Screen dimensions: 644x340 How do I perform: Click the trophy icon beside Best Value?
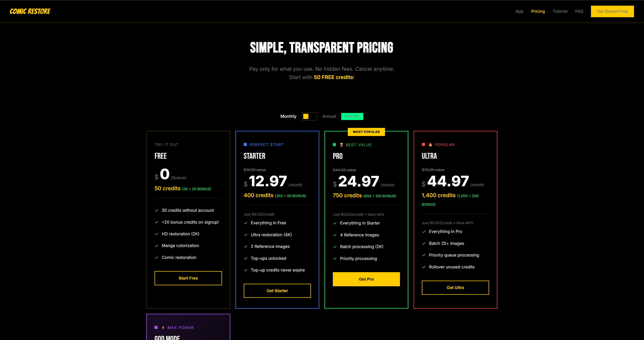tap(341, 145)
